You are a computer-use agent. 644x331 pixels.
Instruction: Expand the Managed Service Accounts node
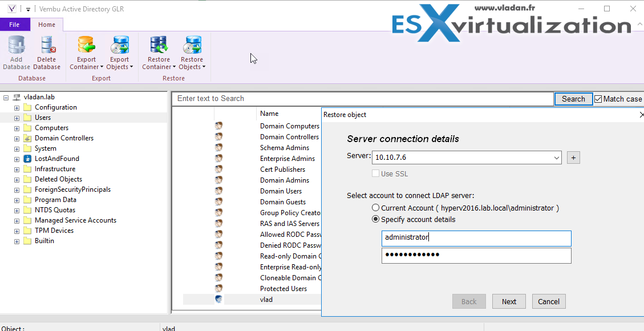tap(17, 221)
